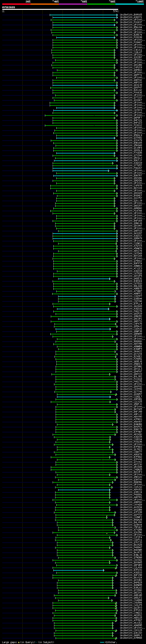146x644 pixels.
Task: Select the UniRef100_B9T2G5 label
Action: (x=131, y=256)
